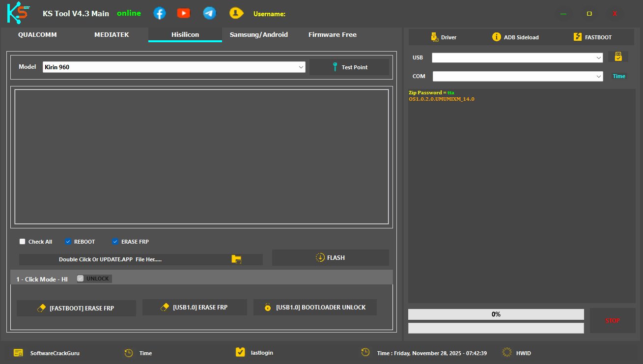This screenshot has height=364, width=643.
Task: Disable the REBOOT checkbox
Action: pos(68,241)
